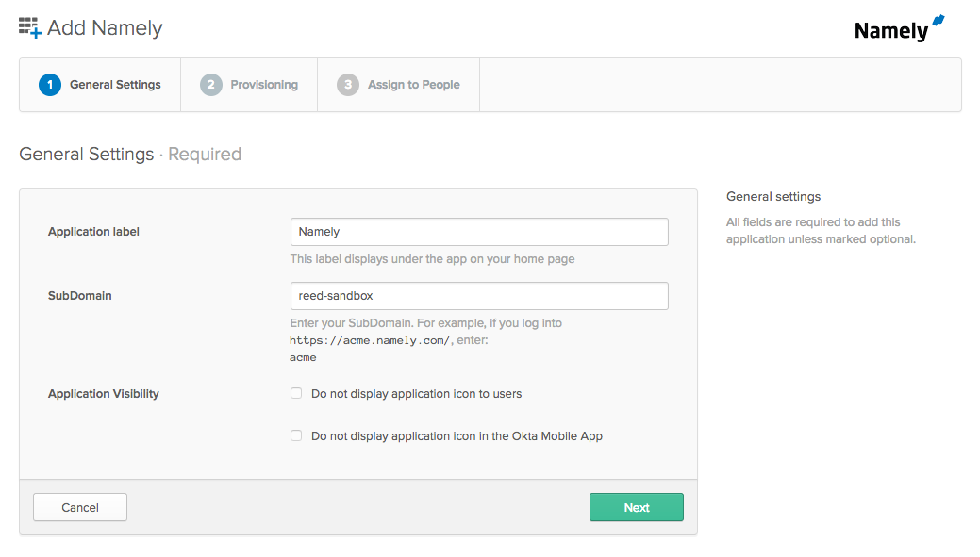This screenshot has width=980, height=557.
Task: Click the 'SubDomain' field label
Action: click(x=80, y=296)
